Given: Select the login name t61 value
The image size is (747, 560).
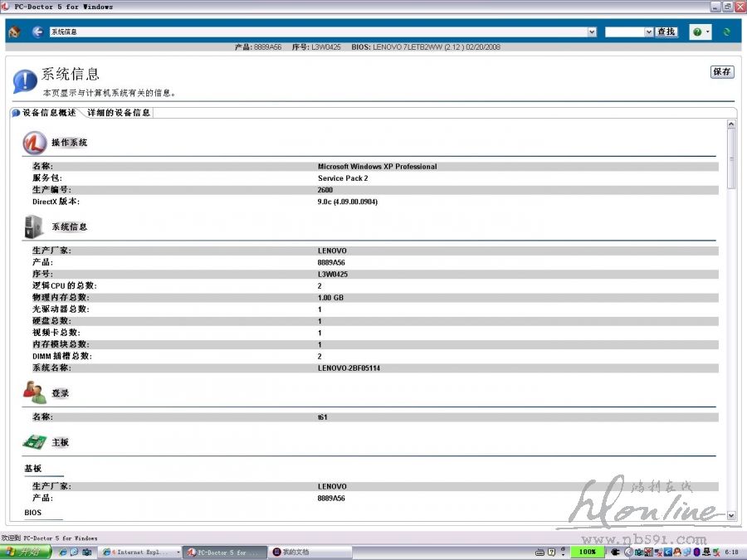Looking at the screenshot, I should pyautogui.click(x=323, y=417).
